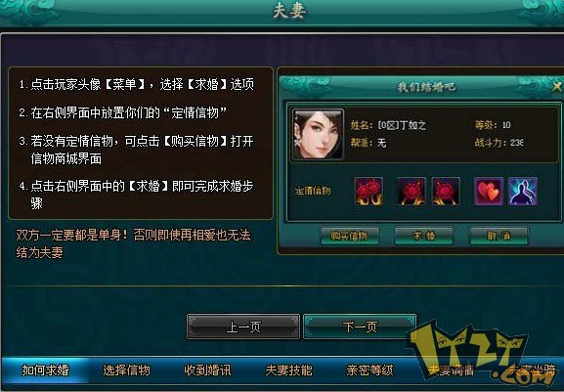The width and height of the screenshot is (564, 392).
Task: Click the 取消 button
Action: tap(499, 236)
